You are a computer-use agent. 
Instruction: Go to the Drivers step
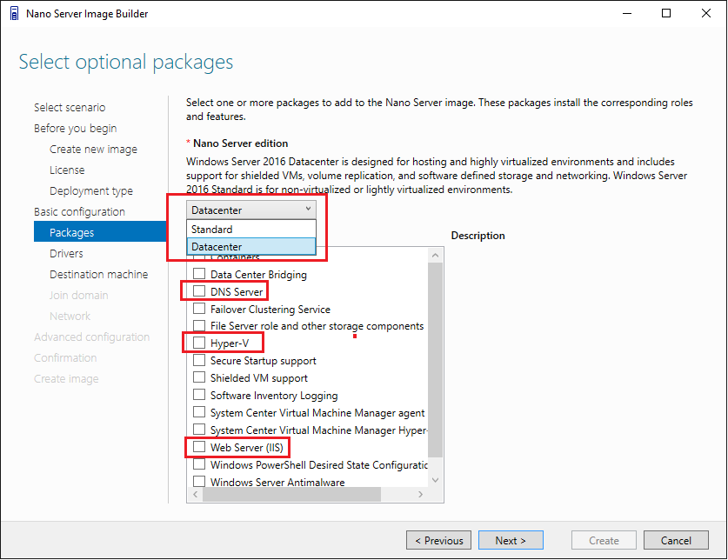(x=66, y=254)
